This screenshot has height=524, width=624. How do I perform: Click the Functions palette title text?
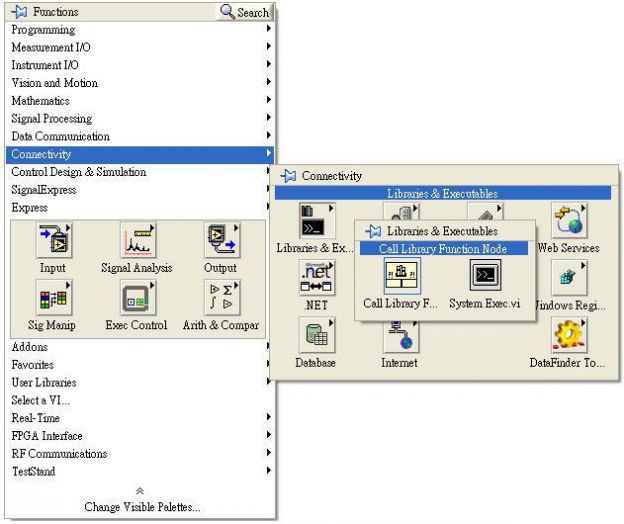(55, 12)
